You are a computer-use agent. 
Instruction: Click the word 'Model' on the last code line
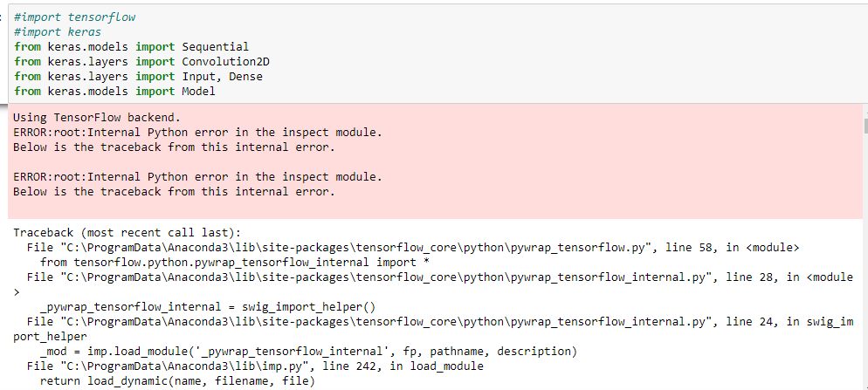point(199,92)
